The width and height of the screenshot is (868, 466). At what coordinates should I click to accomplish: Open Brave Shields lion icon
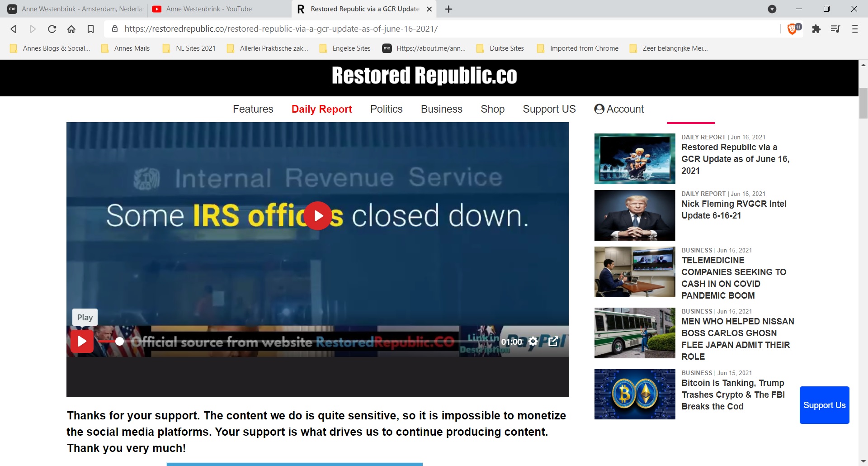(792, 29)
